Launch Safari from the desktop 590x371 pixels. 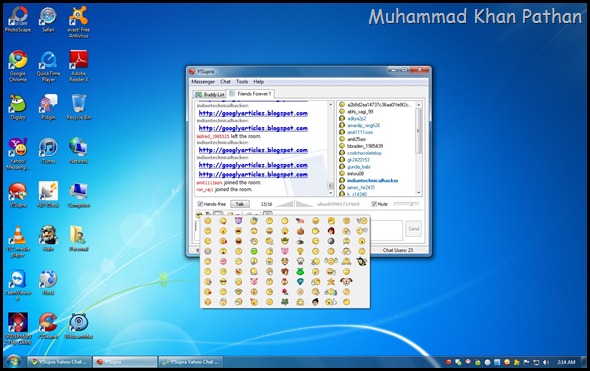coord(48,19)
